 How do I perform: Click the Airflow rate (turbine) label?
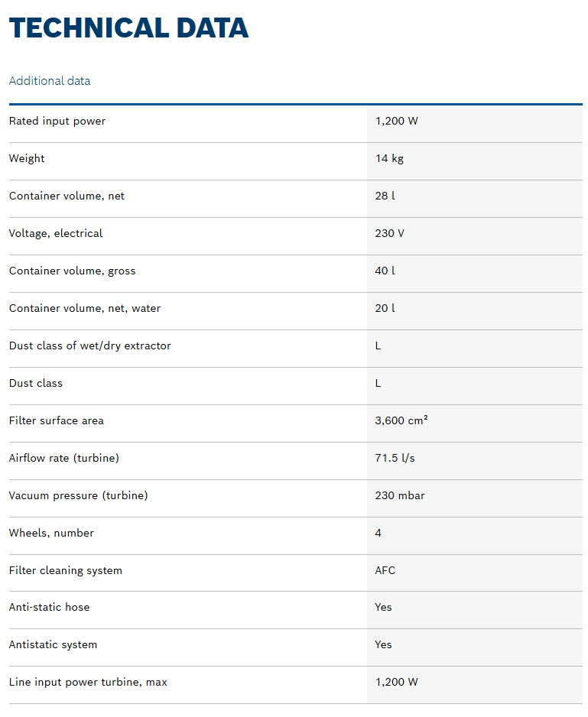tap(64, 458)
